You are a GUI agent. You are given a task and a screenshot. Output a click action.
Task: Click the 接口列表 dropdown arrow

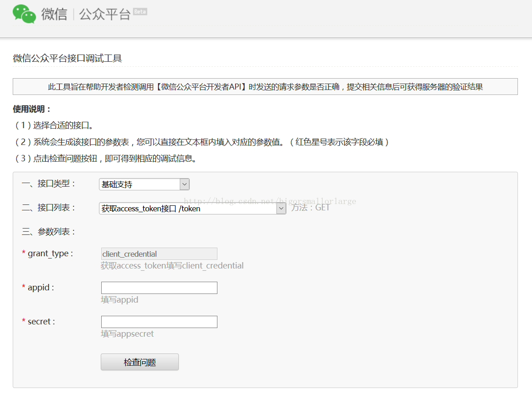282,208
